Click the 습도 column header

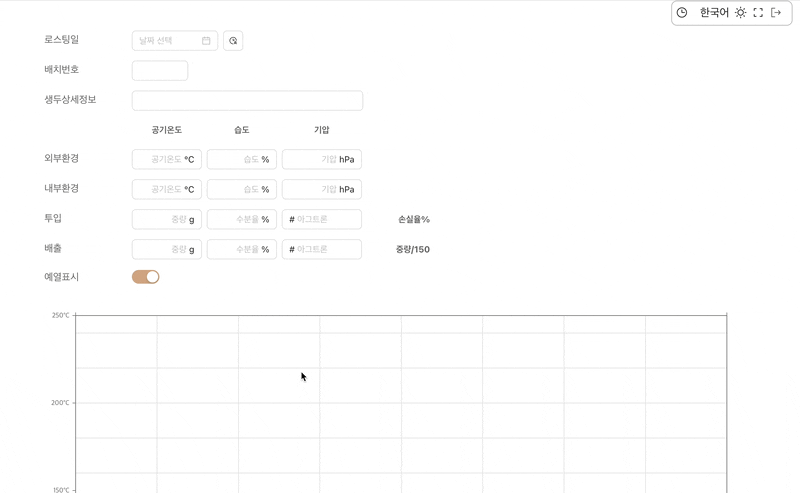[x=242, y=130]
